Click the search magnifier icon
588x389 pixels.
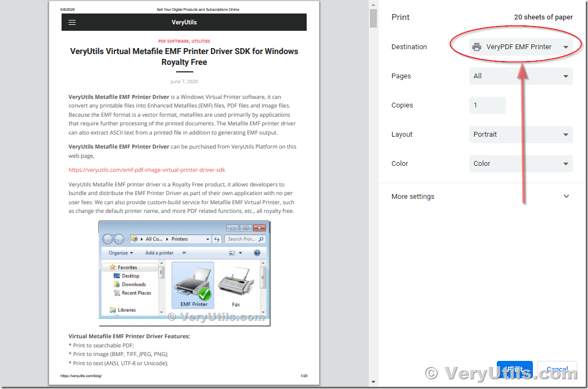(x=261, y=239)
